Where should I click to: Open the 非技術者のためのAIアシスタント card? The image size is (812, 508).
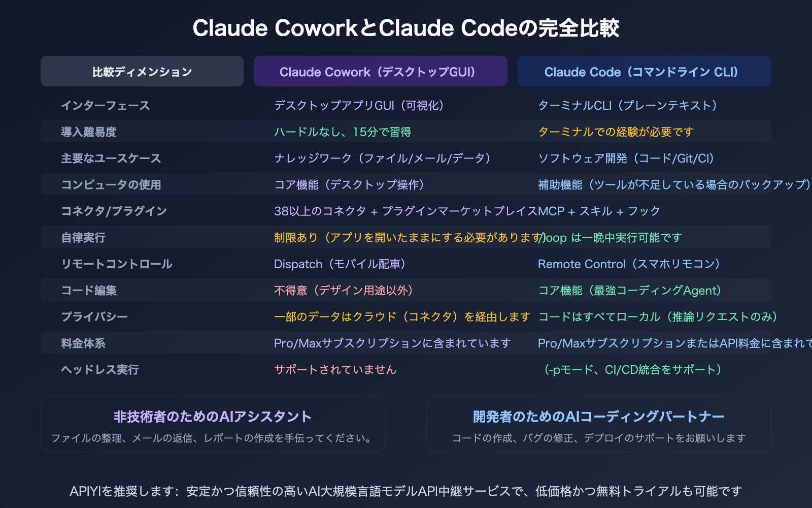[213, 424]
